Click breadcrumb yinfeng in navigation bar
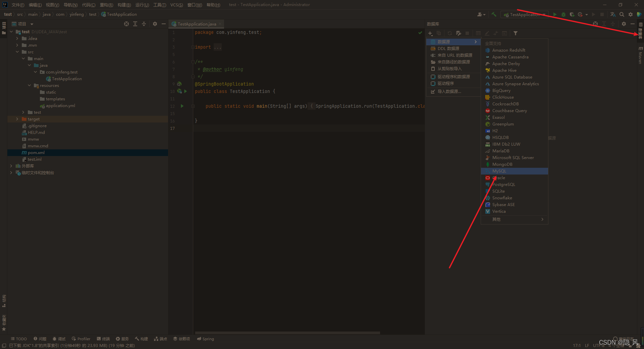The width and height of the screenshot is (644, 349). tap(76, 14)
